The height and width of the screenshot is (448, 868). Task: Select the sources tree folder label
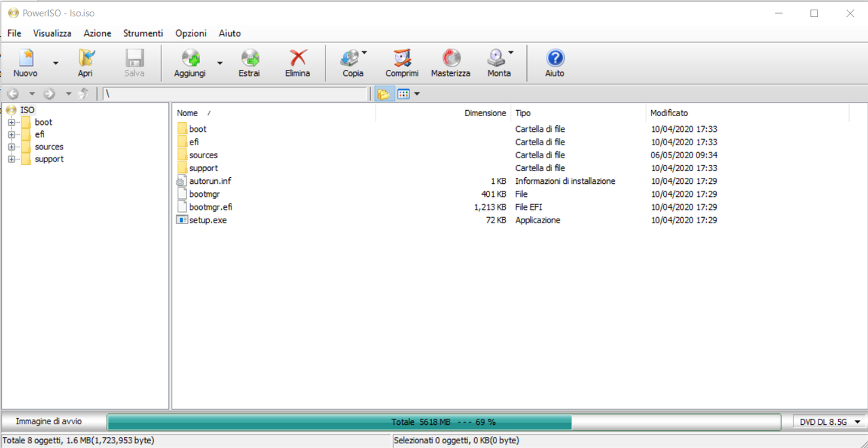tap(49, 147)
